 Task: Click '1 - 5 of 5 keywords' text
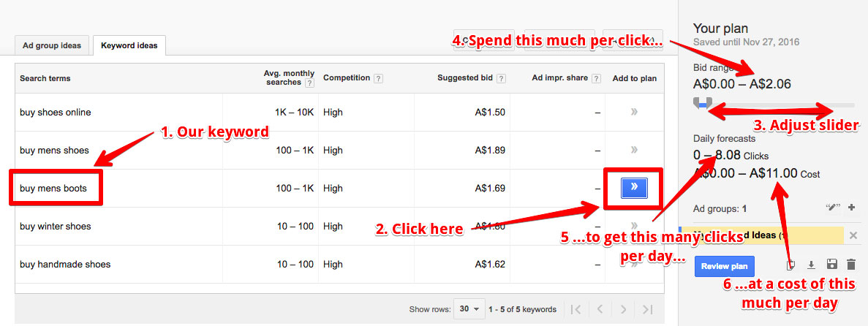click(523, 309)
